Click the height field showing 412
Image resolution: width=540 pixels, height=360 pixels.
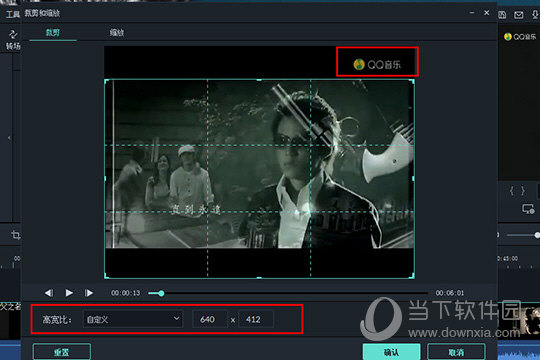pyautogui.click(x=256, y=319)
